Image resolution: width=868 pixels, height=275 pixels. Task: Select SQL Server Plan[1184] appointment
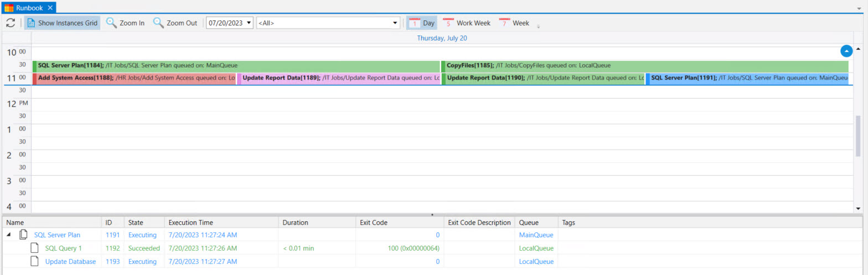pyautogui.click(x=236, y=65)
